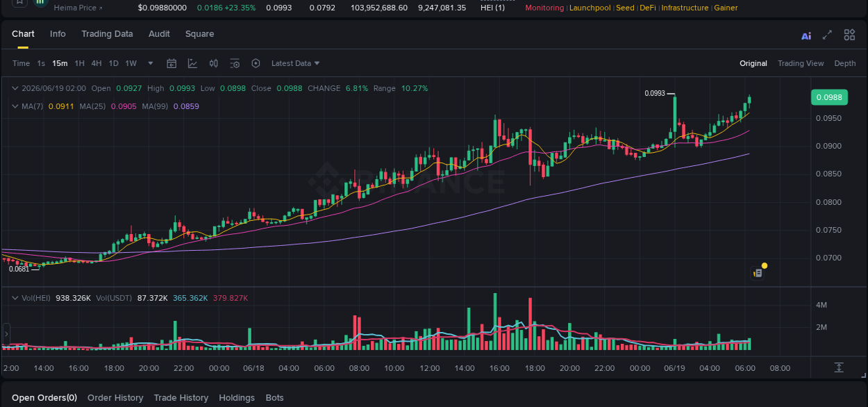The height and width of the screenshot is (407, 868).
Task: Select the 4H time interval
Action: coord(97,63)
